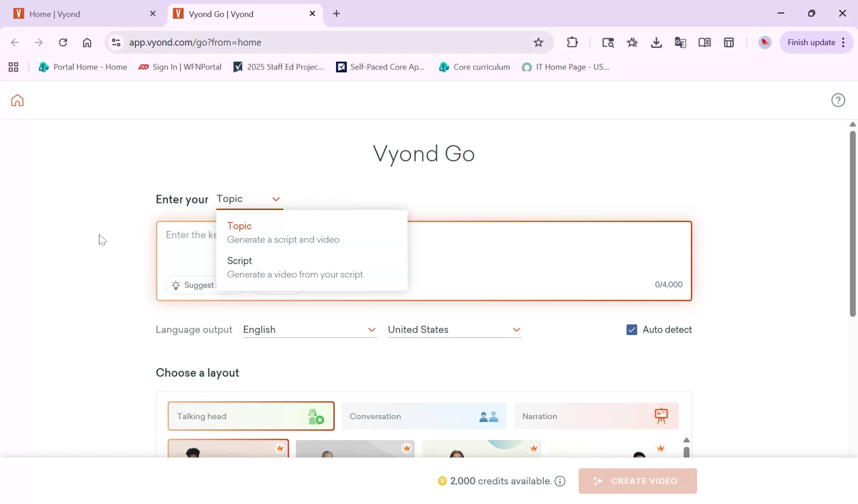Select the Talking head layout

pyautogui.click(x=251, y=416)
